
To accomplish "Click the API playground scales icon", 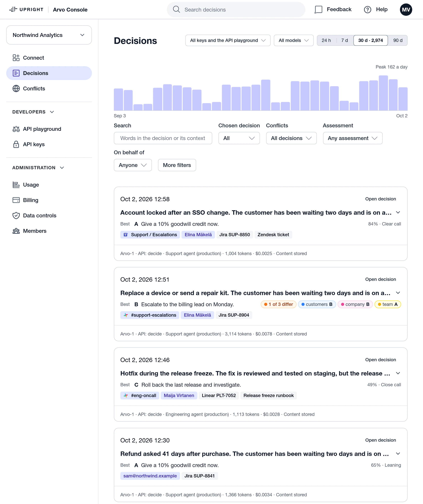I will [x=16, y=129].
